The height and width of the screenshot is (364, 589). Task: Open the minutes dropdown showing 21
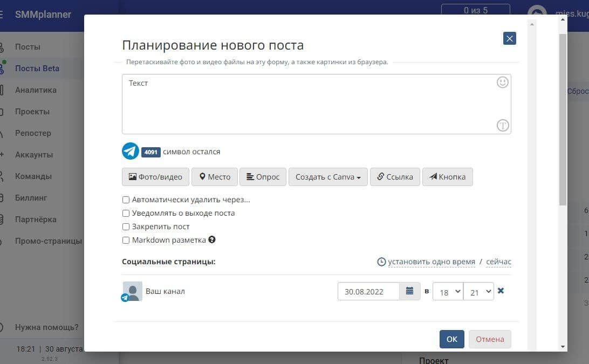point(478,292)
